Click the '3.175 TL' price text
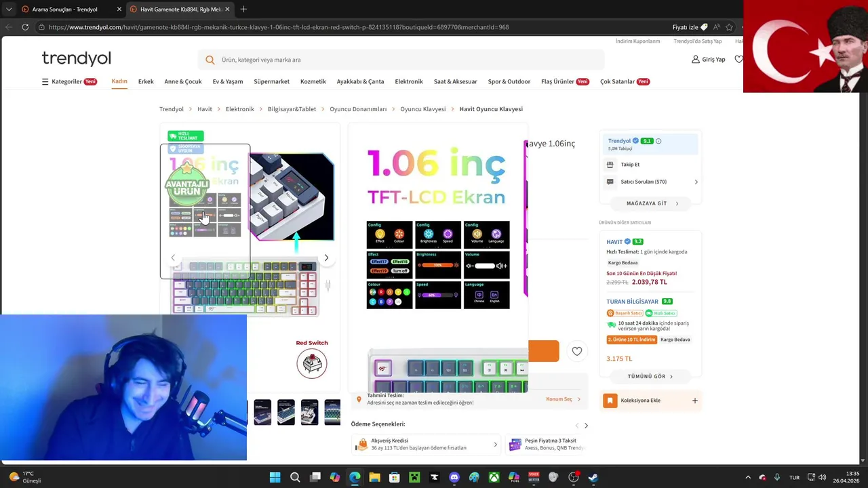Image resolution: width=868 pixels, height=488 pixels. click(619, 359)
